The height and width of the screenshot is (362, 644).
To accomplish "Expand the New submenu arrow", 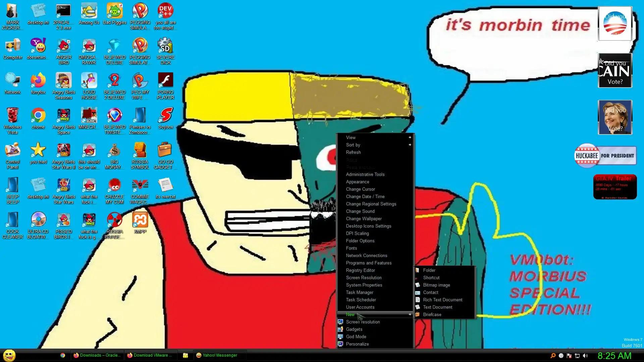I will (410, 314).
